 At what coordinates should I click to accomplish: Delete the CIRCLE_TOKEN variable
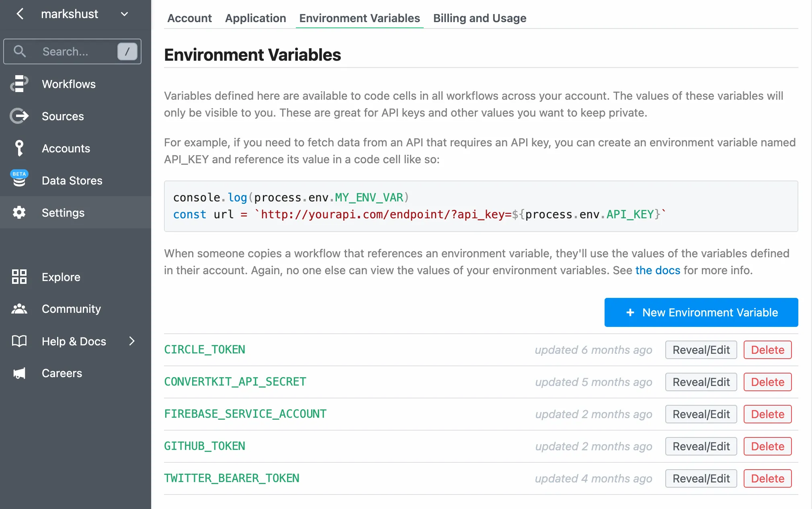coord(767,350)
